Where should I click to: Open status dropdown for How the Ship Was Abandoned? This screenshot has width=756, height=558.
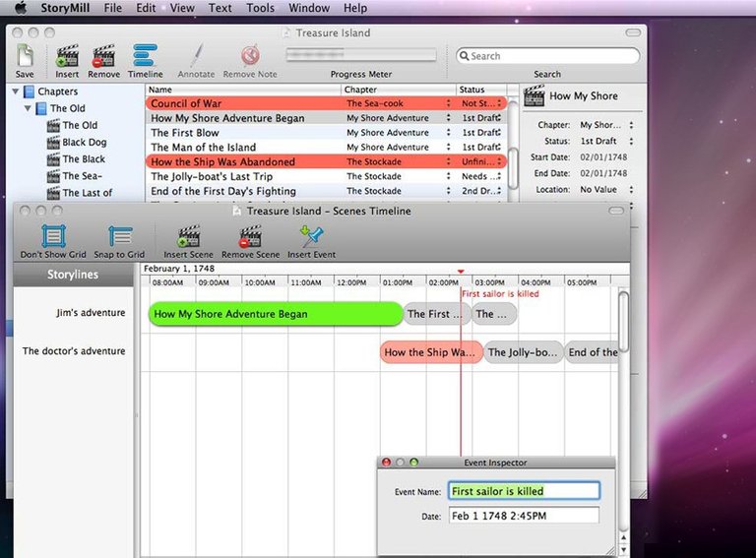(x=499, y=161)
